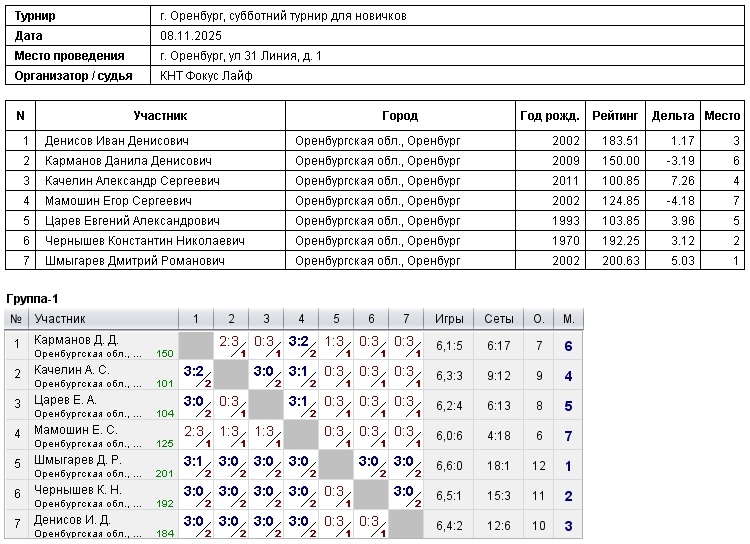Click the Группа-1 heading

pyautogui.click(x=32, y=299)
